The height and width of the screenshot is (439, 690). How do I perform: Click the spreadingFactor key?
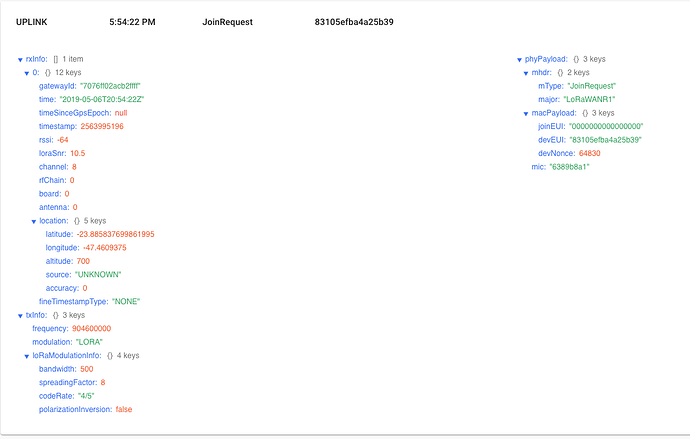[68, 382]
